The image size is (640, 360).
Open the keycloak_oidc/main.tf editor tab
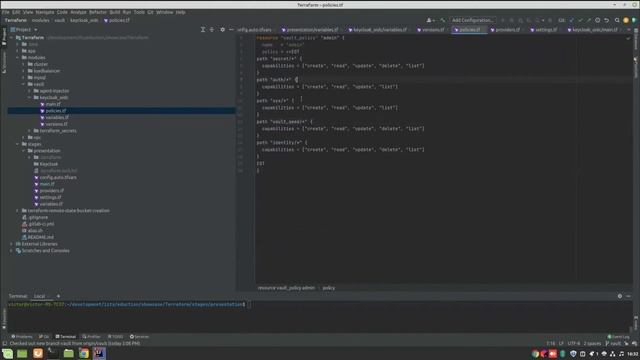coord(595,30)
